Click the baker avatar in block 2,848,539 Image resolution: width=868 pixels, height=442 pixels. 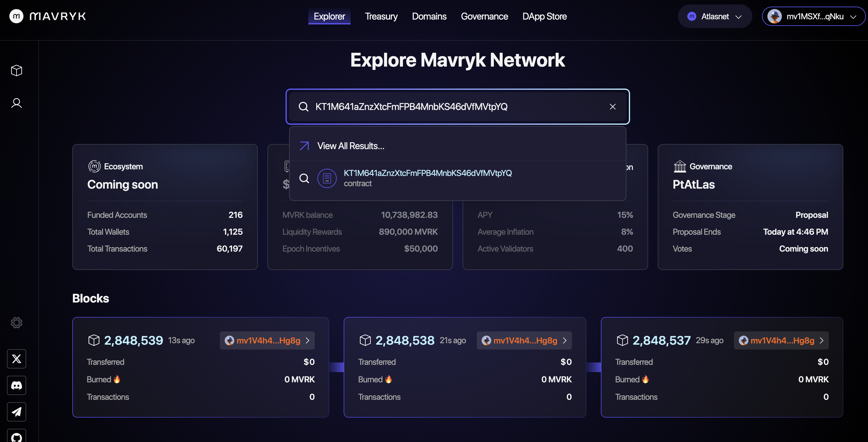[x=229, y=340]
